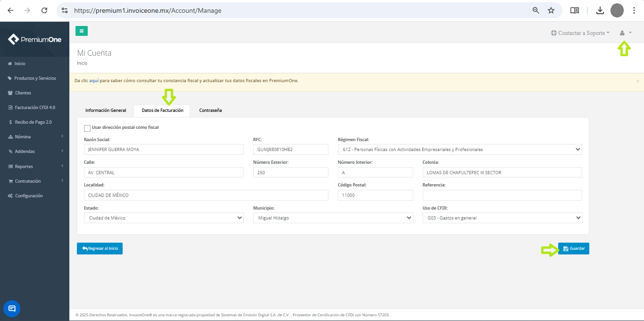This screenshot has height=321, width=644.
Task: Open the Uso de CFDI dropdown
Action: pos(502,218)
